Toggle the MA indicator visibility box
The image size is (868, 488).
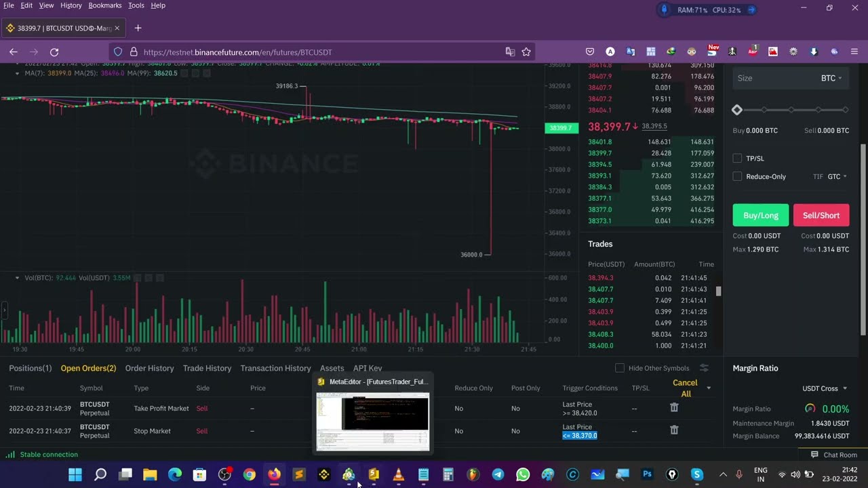coord(184,73)
